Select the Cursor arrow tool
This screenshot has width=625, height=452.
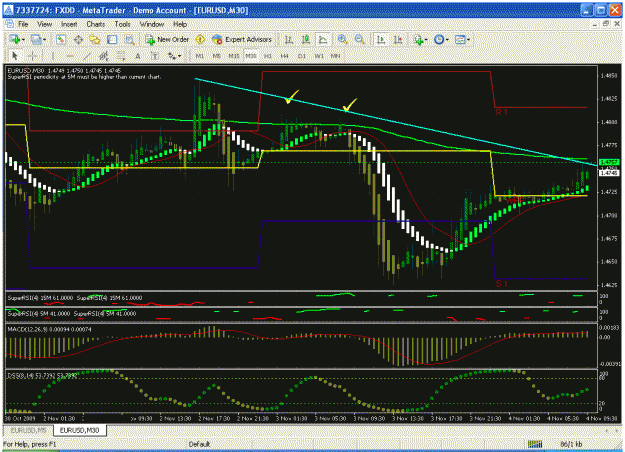15,56
